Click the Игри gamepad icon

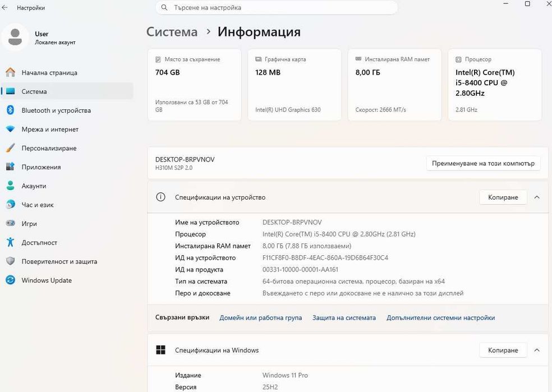[x=11, y=223]
